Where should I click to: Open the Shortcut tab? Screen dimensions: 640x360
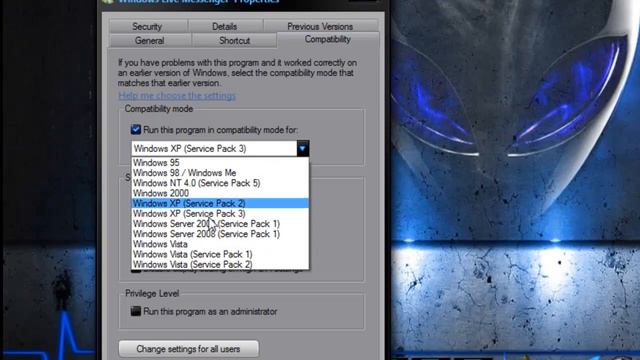pos(234,41)
